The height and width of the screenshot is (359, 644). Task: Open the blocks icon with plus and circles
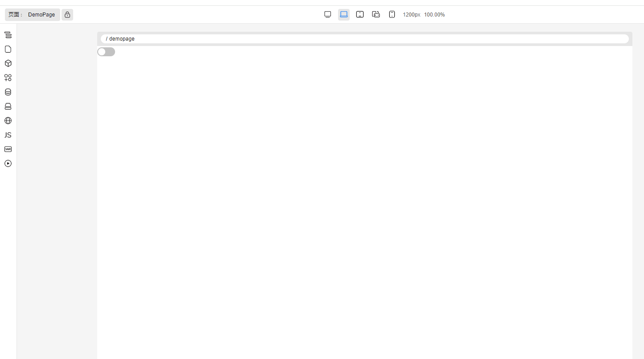[8, 78]
